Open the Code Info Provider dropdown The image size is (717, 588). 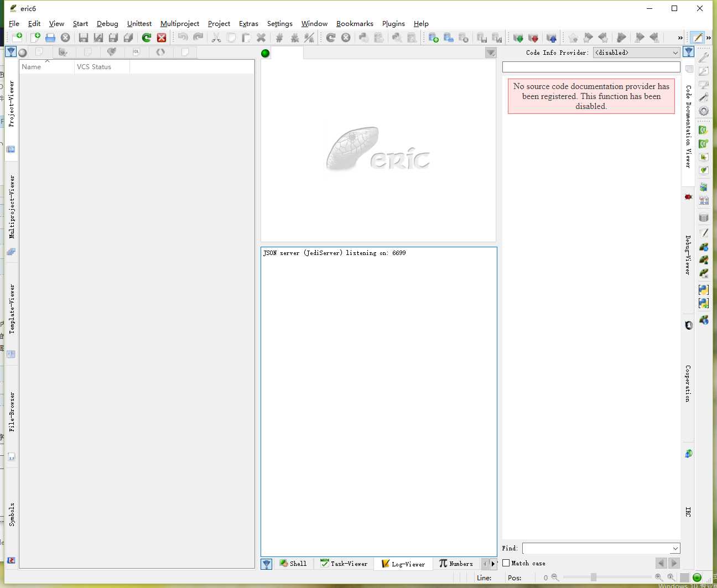(x=636, y=53)
